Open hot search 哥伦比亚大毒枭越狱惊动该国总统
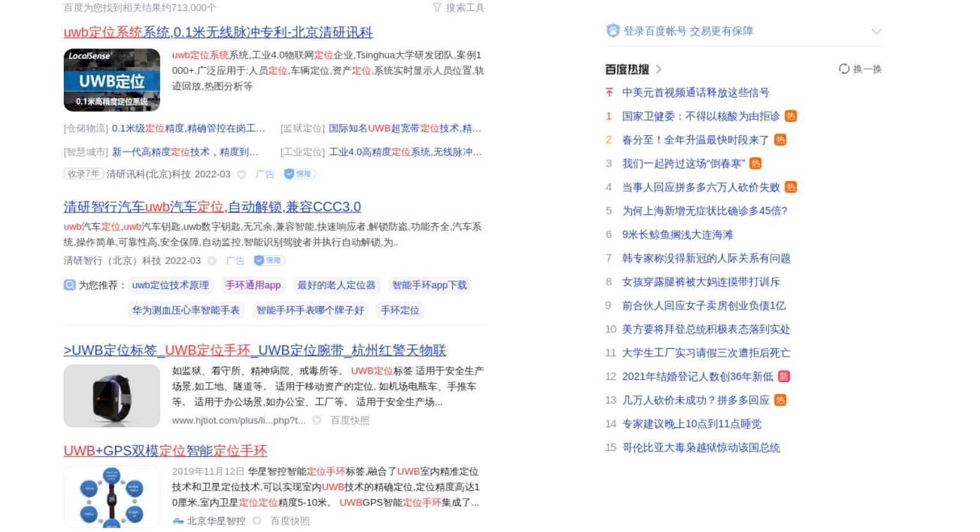The height and width of the screenshot is (532, 980). click(x=701, y=447)
